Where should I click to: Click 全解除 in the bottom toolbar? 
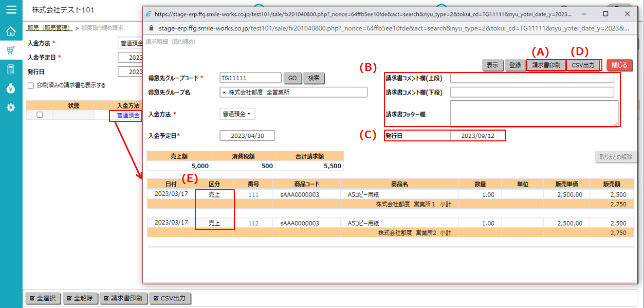click(x=80, y=298)
